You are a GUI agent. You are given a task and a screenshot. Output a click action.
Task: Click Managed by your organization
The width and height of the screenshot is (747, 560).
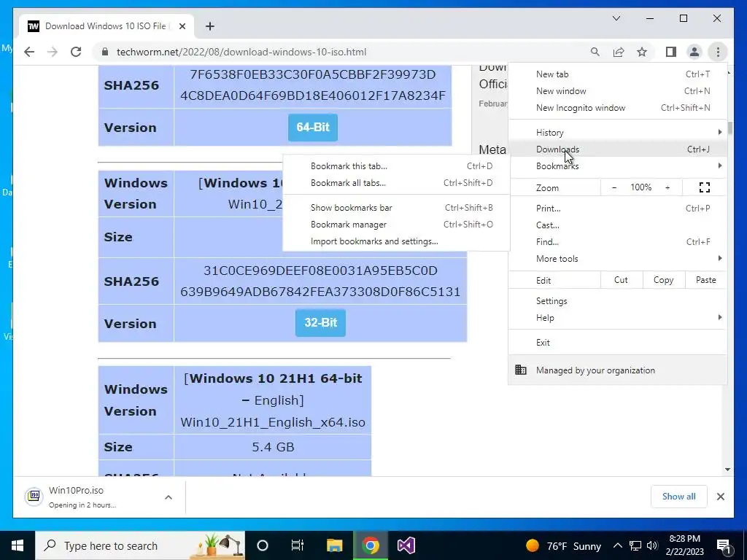[x=618, y=370]
